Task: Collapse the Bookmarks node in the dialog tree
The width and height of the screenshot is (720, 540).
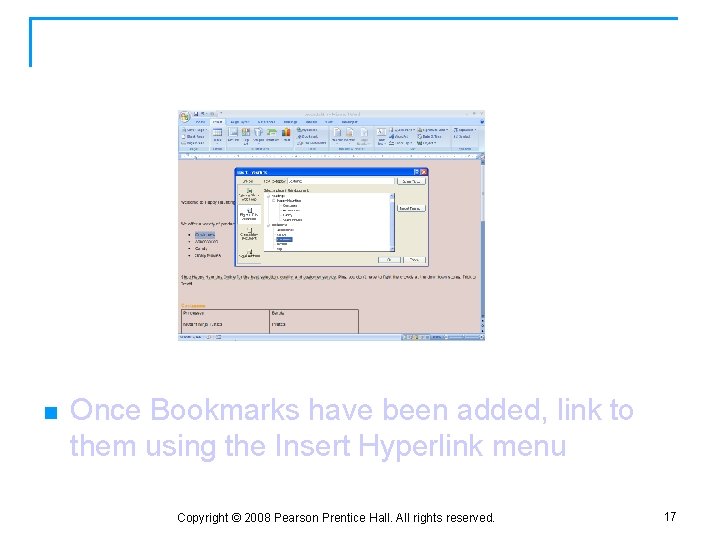Action: 269,225
